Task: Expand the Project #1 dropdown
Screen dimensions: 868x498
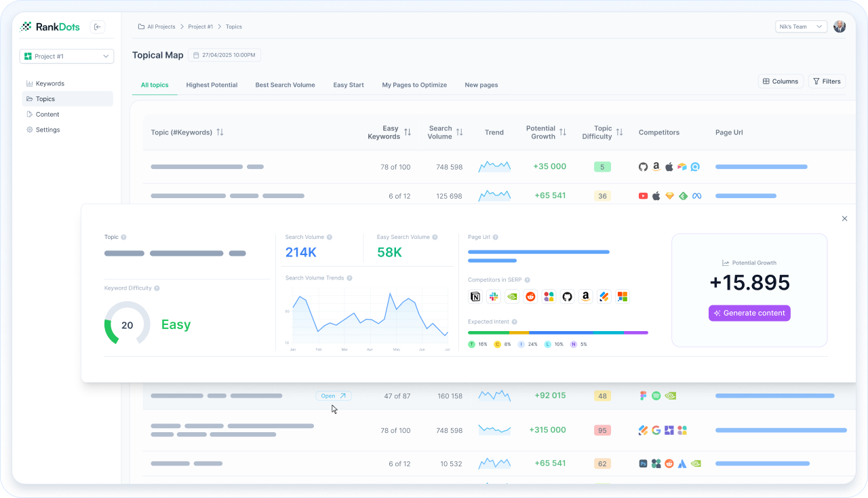Action: click(x=66, y=56)
